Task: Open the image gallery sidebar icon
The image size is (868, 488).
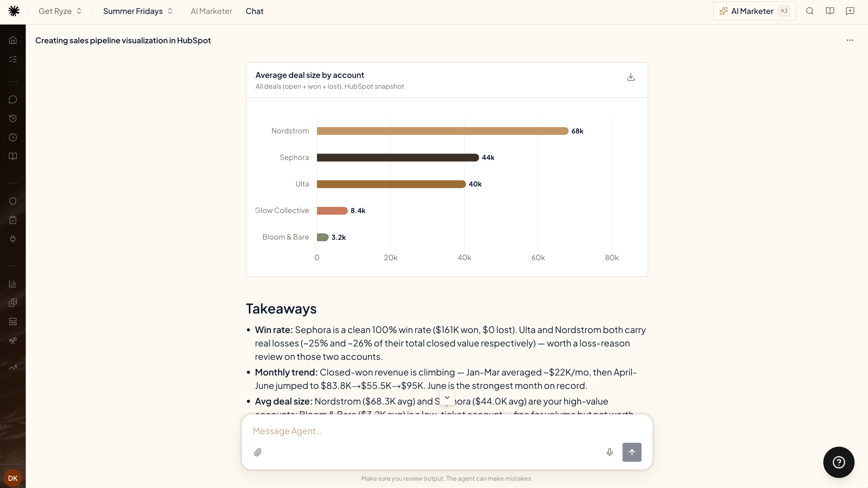Action: pos(13,302)
